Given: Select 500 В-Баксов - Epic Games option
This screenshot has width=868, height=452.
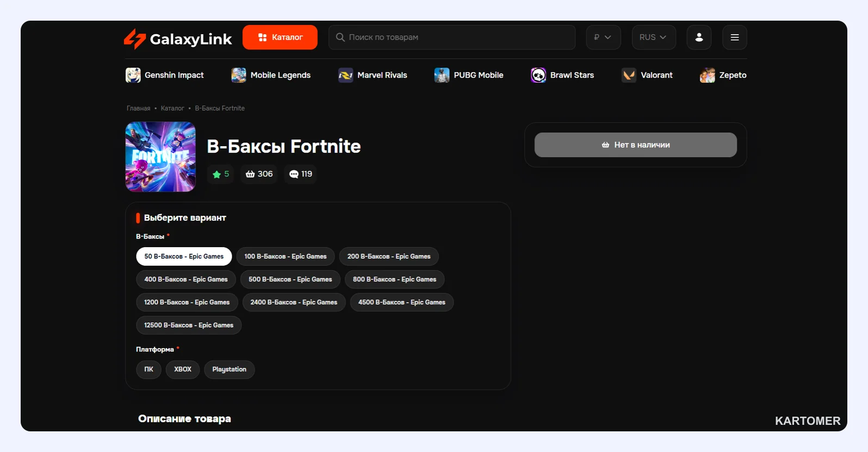Looking at the screenshot, I should click(290, 279).
